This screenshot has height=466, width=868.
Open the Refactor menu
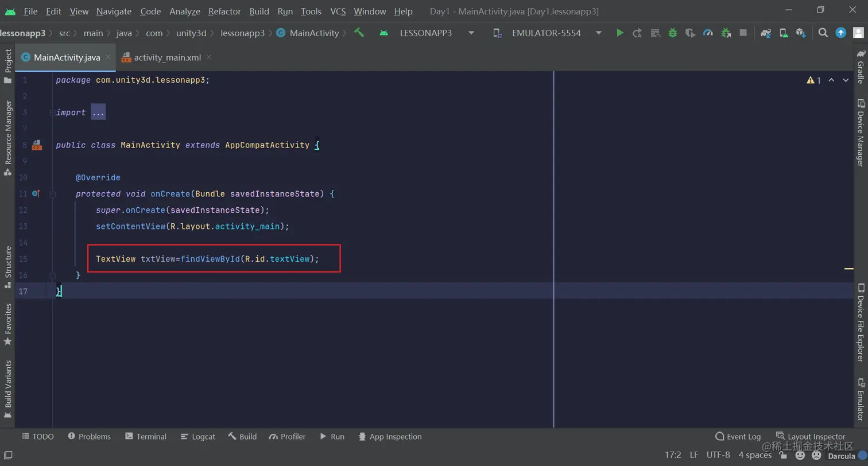click(224, 11)
